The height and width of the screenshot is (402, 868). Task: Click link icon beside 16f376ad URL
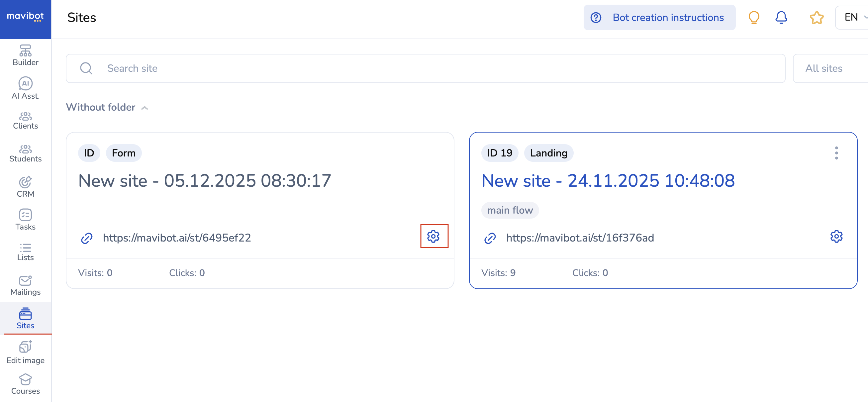click(490, 238)
